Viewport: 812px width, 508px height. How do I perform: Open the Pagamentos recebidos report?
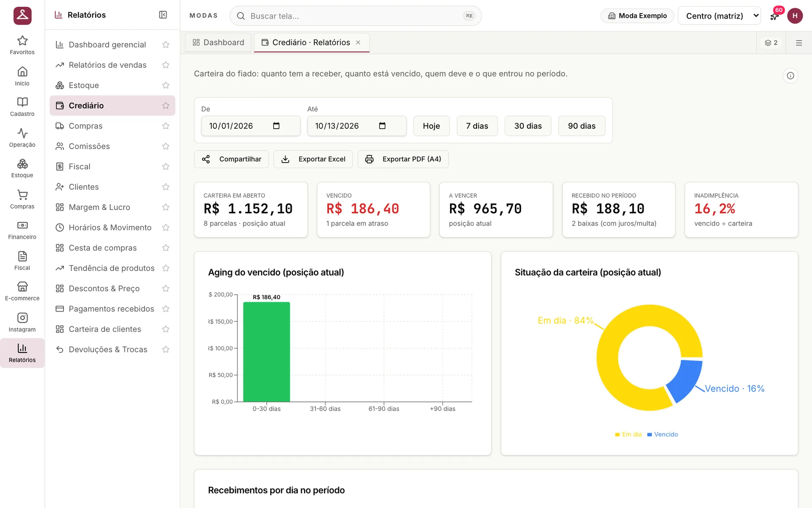click(x=112, y=309)
